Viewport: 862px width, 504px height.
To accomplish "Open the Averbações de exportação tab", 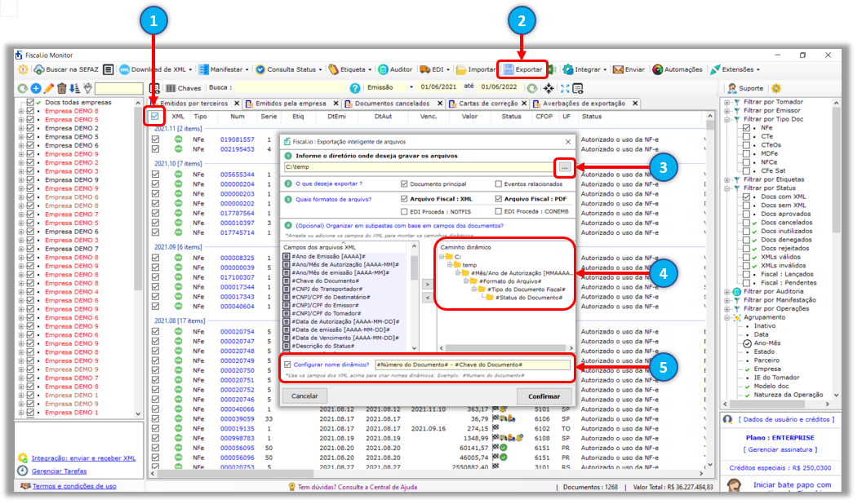I will click(584, 104).
